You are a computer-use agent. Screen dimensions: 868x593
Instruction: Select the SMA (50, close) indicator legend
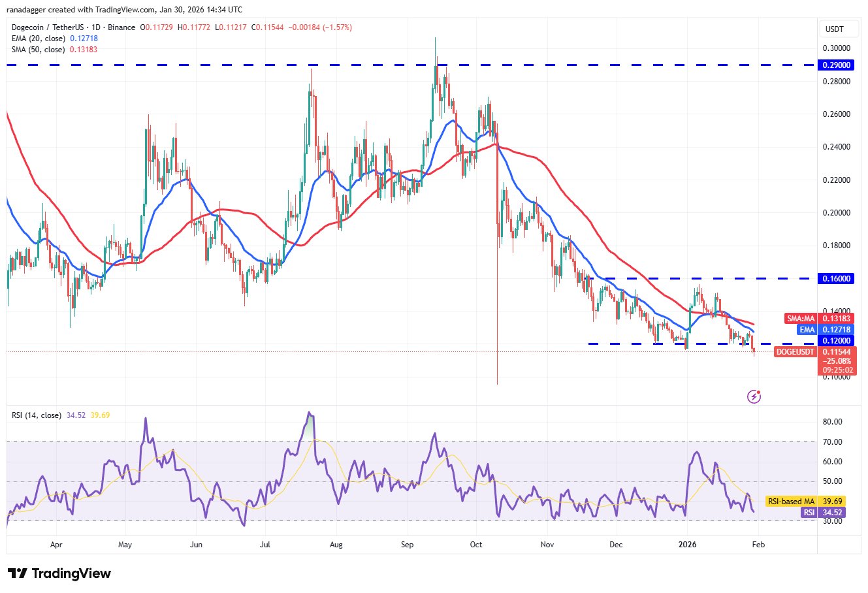coord(54,50)
